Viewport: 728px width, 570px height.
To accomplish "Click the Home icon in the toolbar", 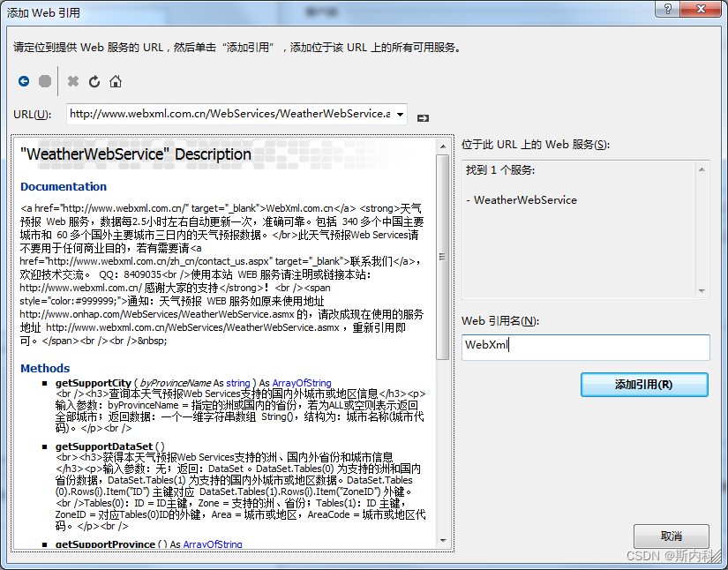I will point(116,81).
